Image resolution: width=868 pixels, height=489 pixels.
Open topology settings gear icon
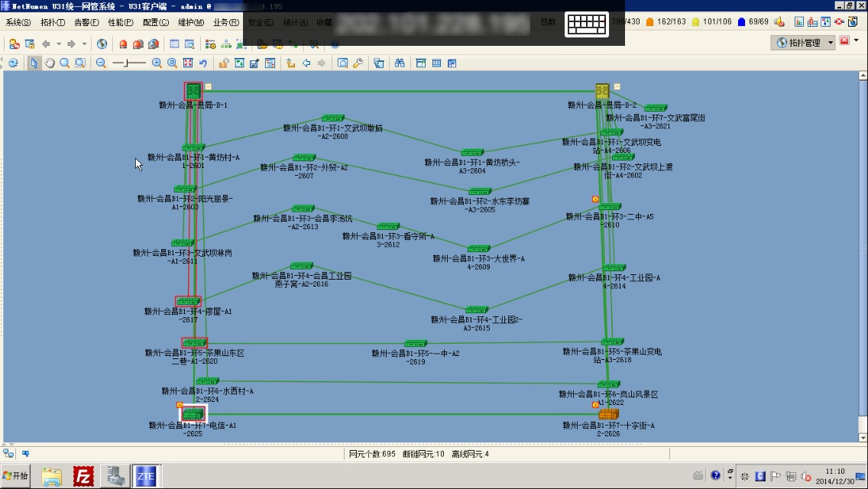(x=13, y=63)
